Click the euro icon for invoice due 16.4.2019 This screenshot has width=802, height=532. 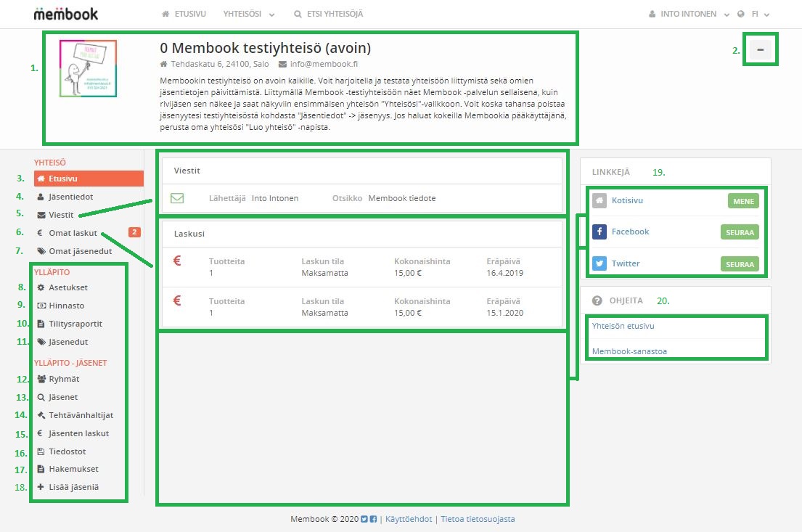pyautogui.click(x=177, y=261)
